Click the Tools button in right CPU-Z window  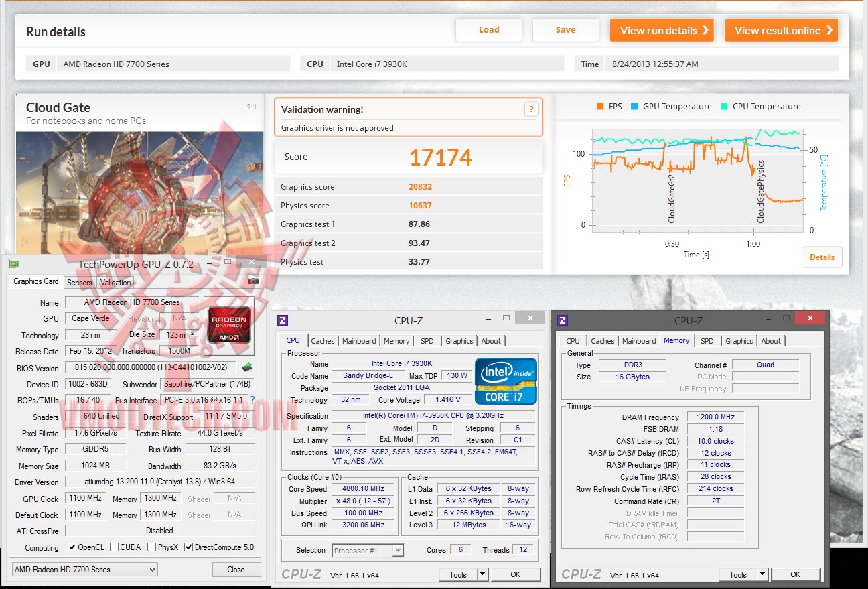(738, 574)
